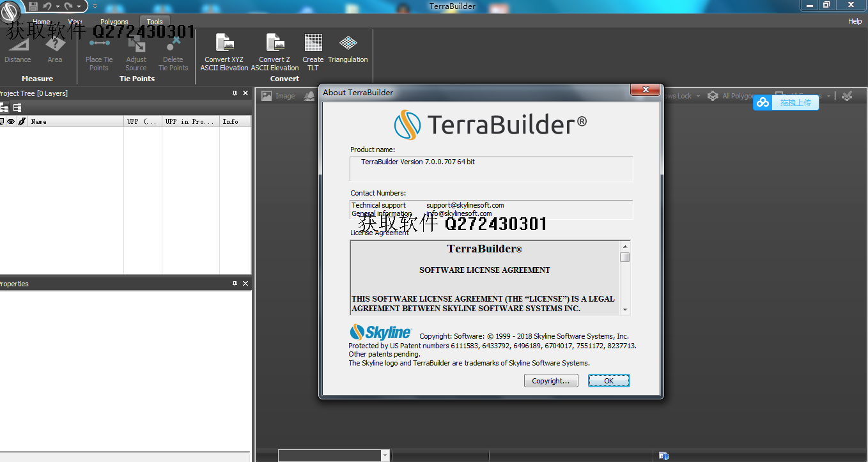Close the About TerraBuilder dialog
868x462 pixels.
point(646,89)
